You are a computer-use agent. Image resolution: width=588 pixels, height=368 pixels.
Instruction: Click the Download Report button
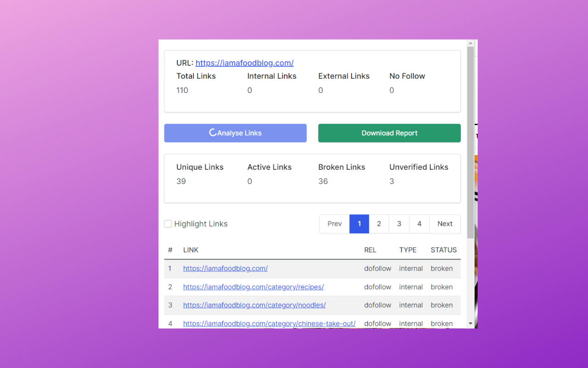tap(389, 132)
